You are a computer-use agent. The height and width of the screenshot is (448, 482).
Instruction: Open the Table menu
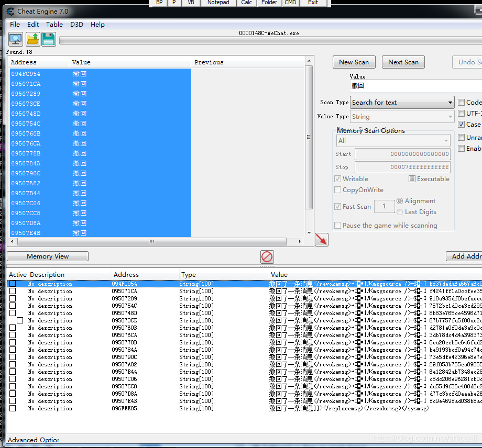coord(54,25)
